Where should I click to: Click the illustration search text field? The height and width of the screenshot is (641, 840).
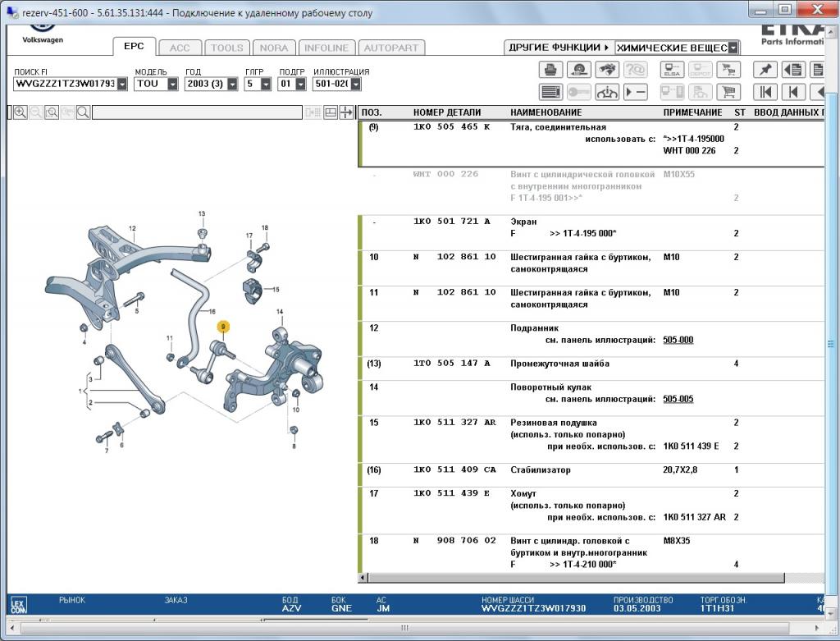(x=197, y=112)
